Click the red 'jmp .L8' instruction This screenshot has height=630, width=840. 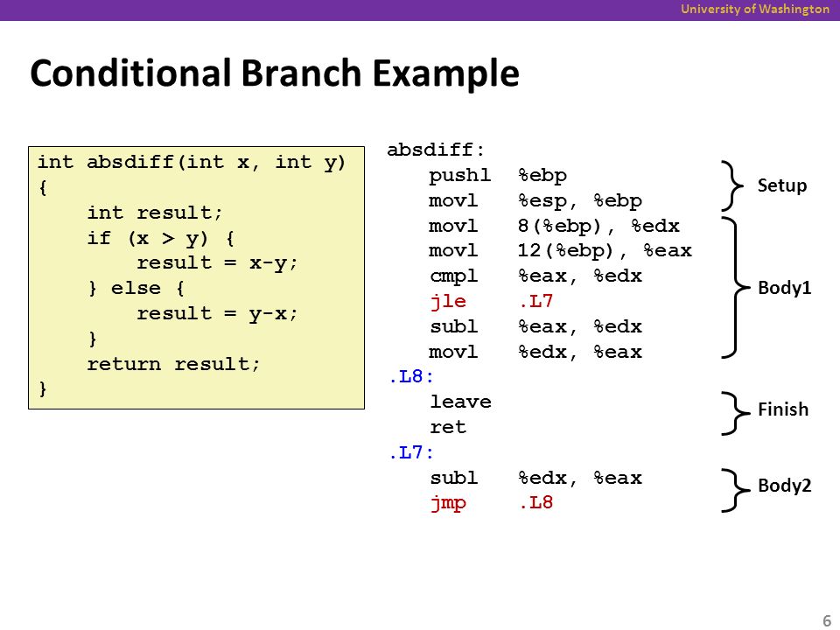(491, 503)
